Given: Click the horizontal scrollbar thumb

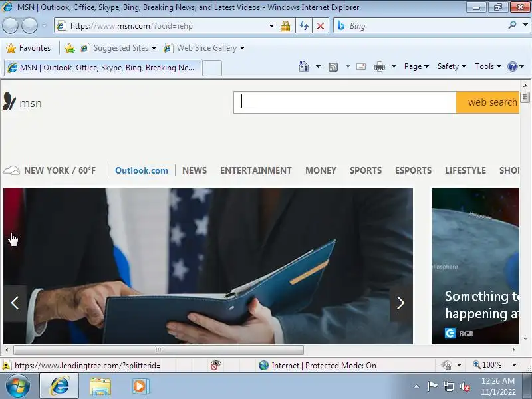Looking at the screenshot, I should [x=158, y=350].
